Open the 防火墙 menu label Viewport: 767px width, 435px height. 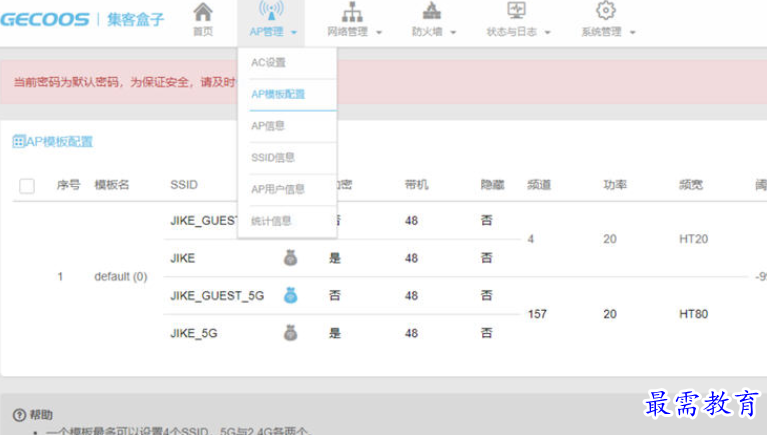pos(427,32)
